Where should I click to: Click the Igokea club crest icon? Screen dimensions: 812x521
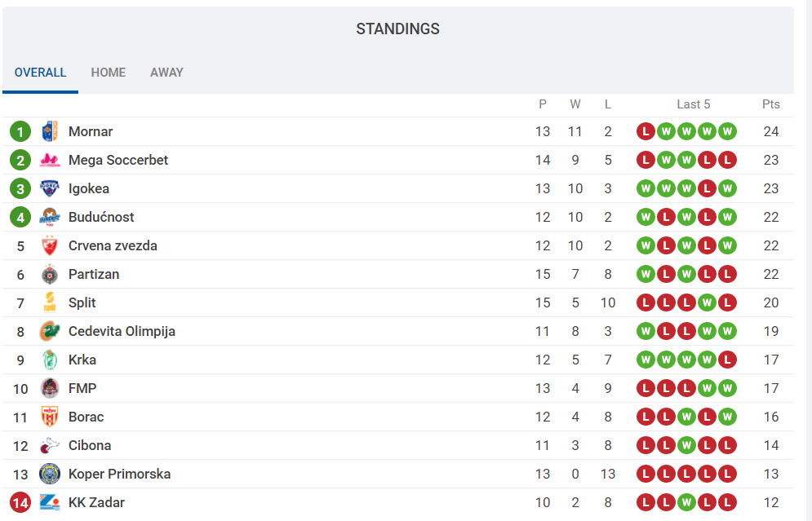coord(50,188)
